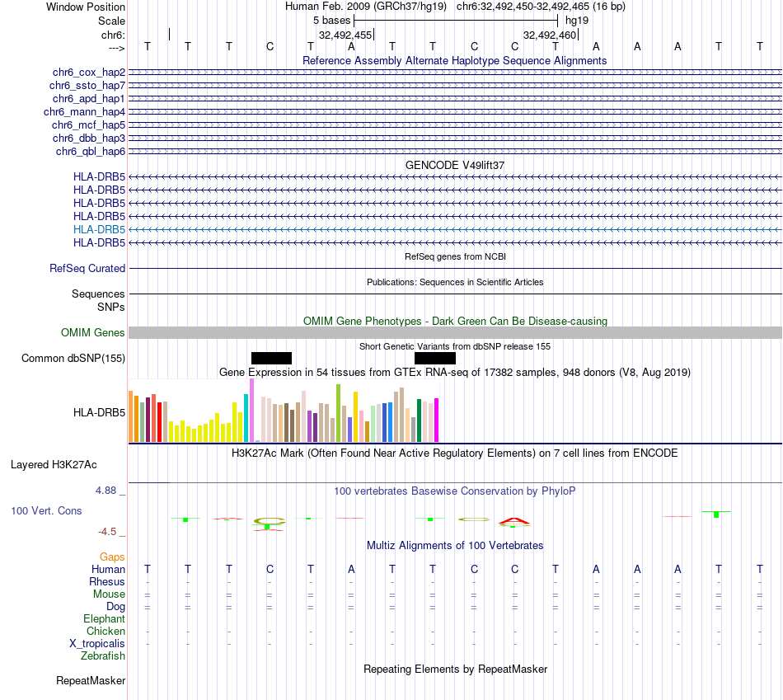This screenshot has height=700, width=783.
Task: Click black HLA-DRB5 label beside GTEx chart
Action: [x=100, y=413]
